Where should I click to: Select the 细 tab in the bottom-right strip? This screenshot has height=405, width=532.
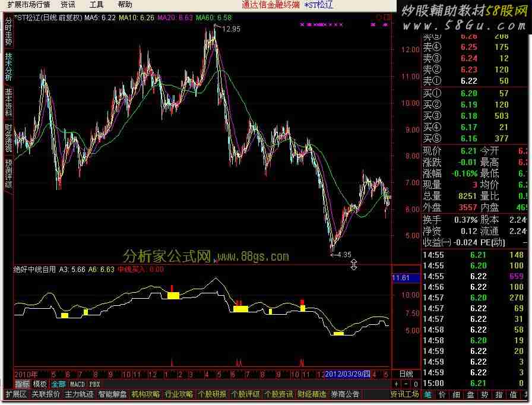click(x=457, y=394)
